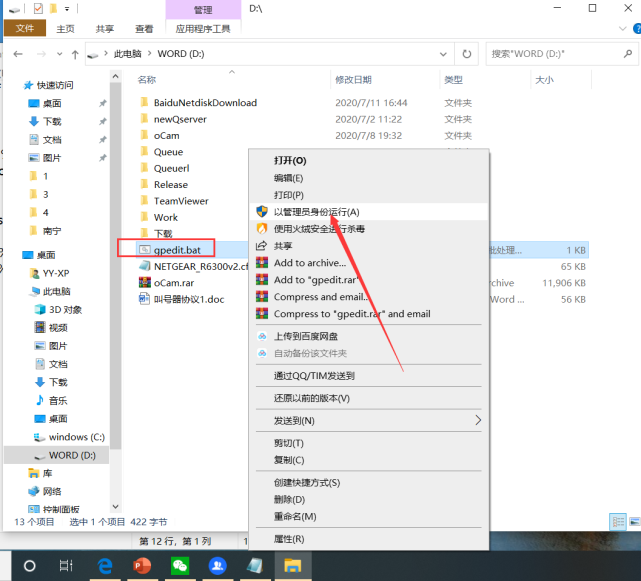Open pinned 下载 under quick access

coord(52,121)
